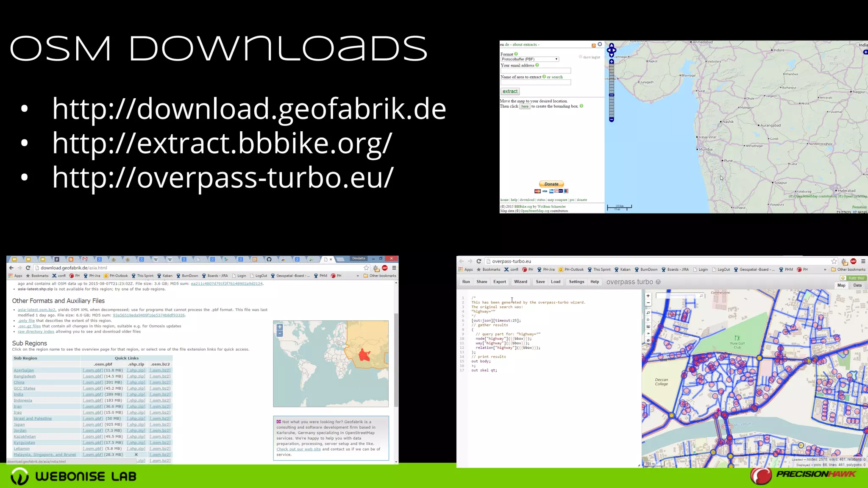Go back in the geofabrik browser window
The image size is (868, 488).
tap(11, 268)
